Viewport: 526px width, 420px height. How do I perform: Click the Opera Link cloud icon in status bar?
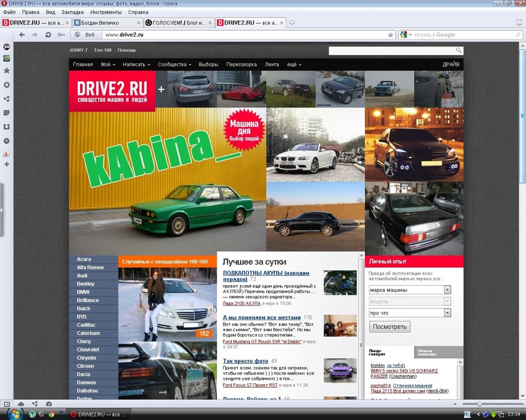(21, 404)
